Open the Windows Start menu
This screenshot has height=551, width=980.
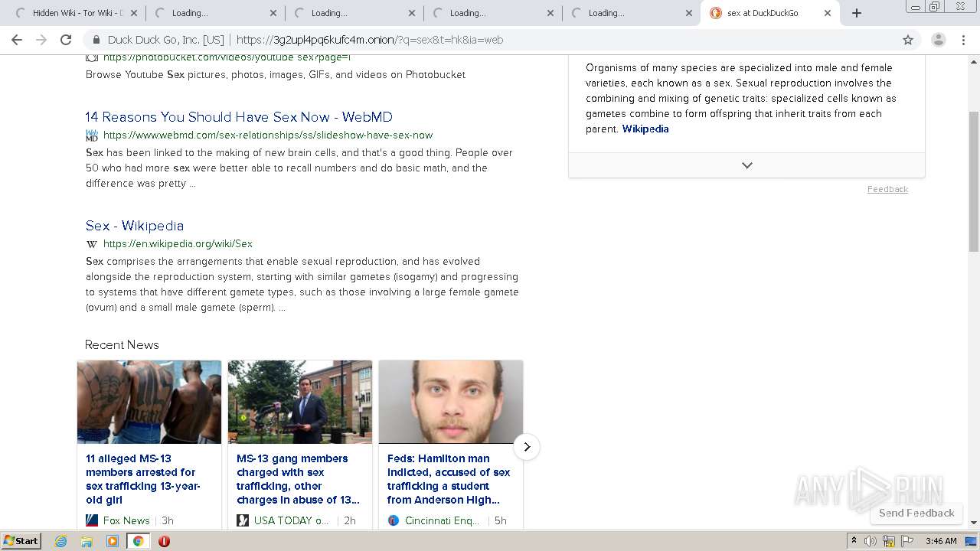point(21,540)
